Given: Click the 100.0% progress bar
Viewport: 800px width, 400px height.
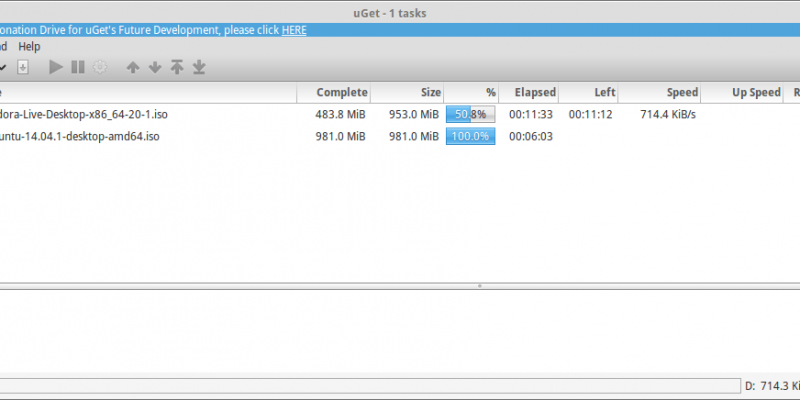Looking at the screenshot, I should coord(470,136).
